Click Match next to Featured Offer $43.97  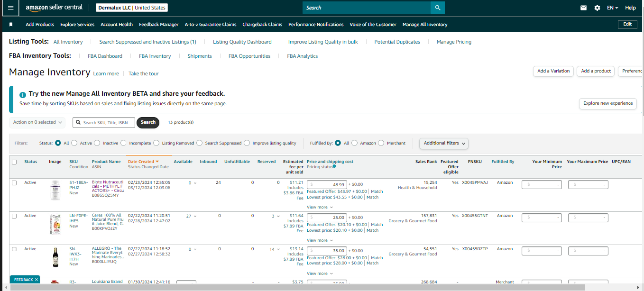(x=377, y=192)
